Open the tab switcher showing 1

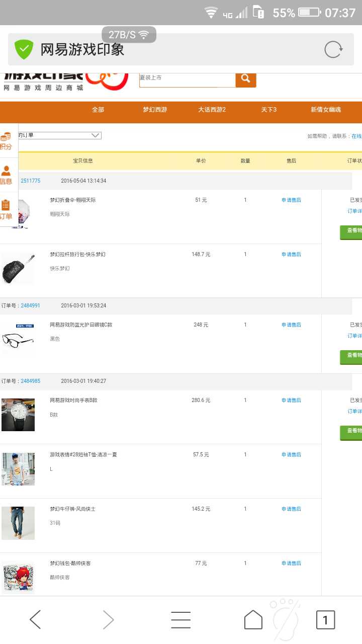pos(325,620)
